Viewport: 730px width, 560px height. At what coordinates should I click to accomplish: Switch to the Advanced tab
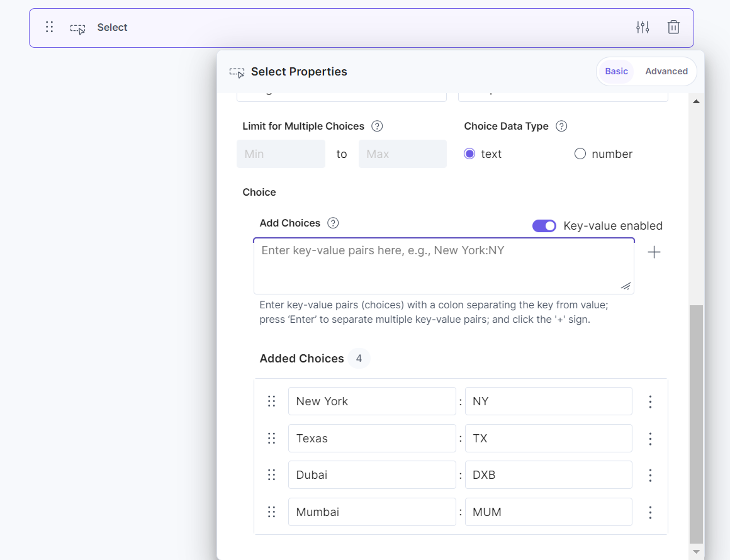pos(666,71)
